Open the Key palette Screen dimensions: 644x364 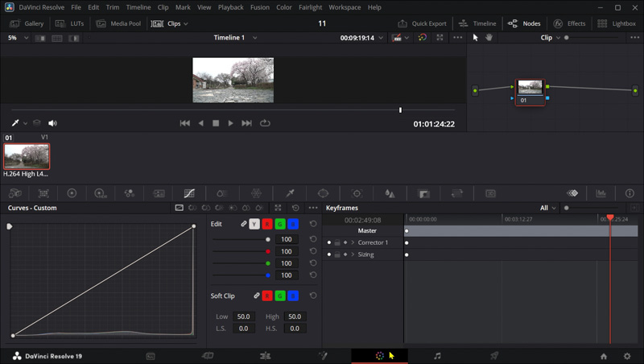423,193
